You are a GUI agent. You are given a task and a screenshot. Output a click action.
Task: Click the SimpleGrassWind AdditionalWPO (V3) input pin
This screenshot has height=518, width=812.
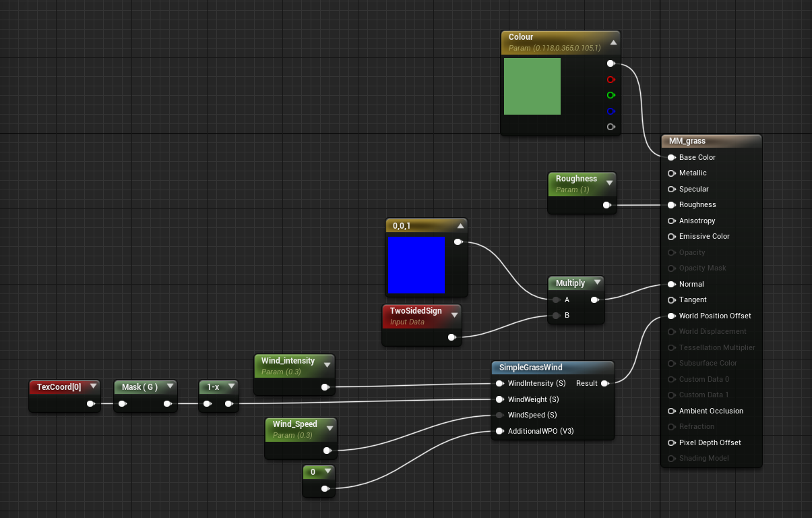(x=499, y=431)
